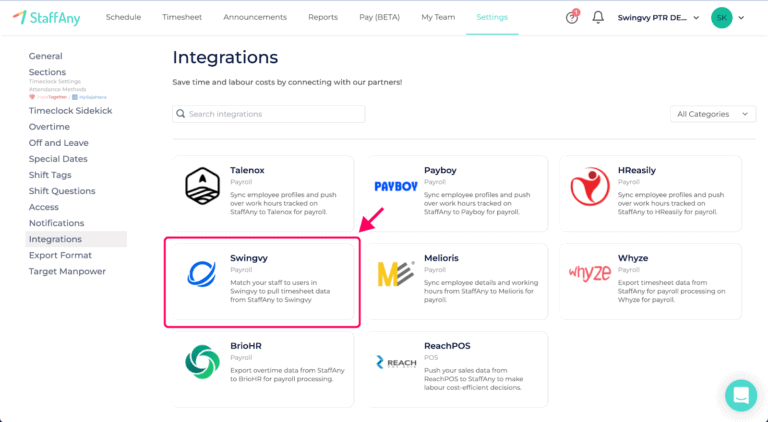The width and height of the screenshot is (768, 422).
Task: Switch to Announcements tab
Action: pos(255,17)
